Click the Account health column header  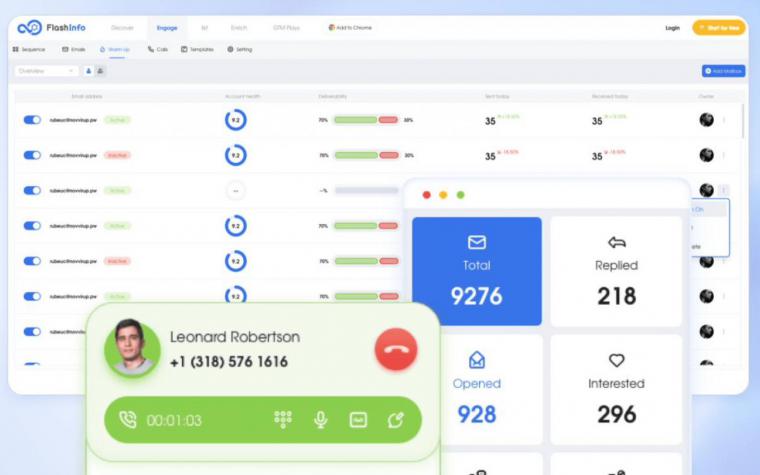tap(243, 96)
